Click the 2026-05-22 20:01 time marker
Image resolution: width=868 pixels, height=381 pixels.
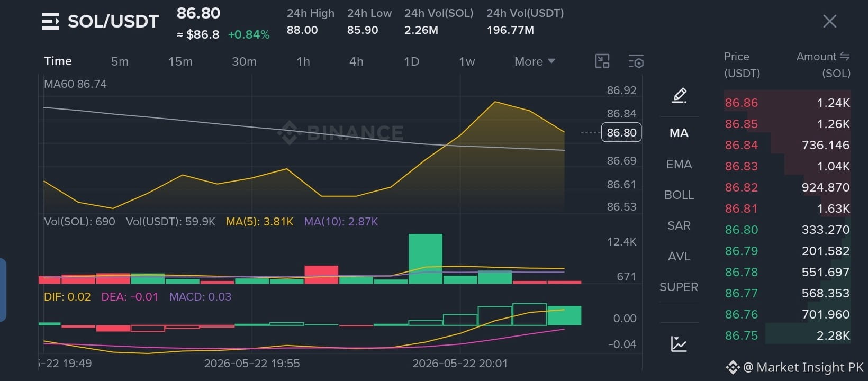[x=460, y=364]
